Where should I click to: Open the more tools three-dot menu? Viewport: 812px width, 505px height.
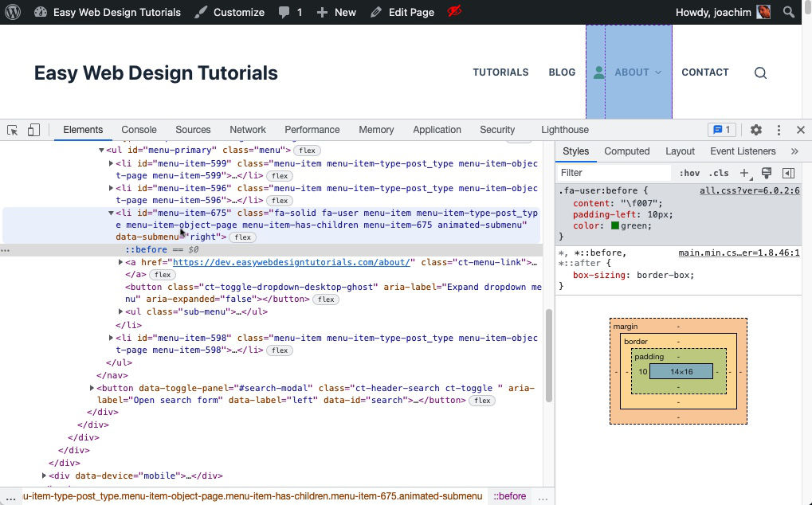tap(779, 129)
